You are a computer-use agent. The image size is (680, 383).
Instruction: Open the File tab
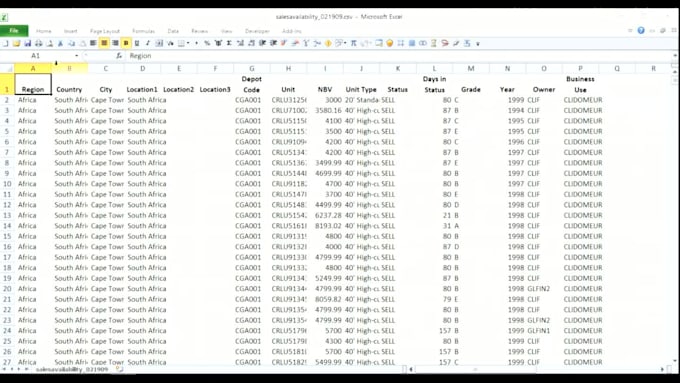(x=14, y=30)
